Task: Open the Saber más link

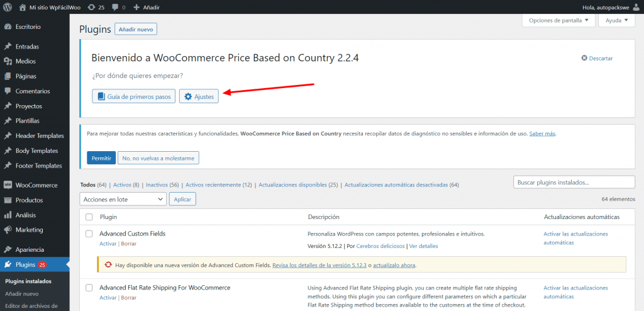Action: (542, 133)
